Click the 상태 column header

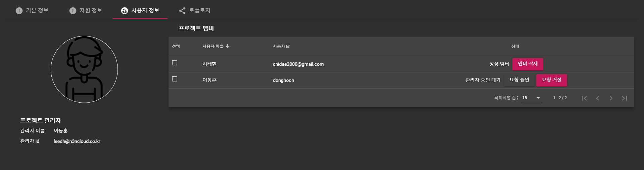[x=515, y=47]
